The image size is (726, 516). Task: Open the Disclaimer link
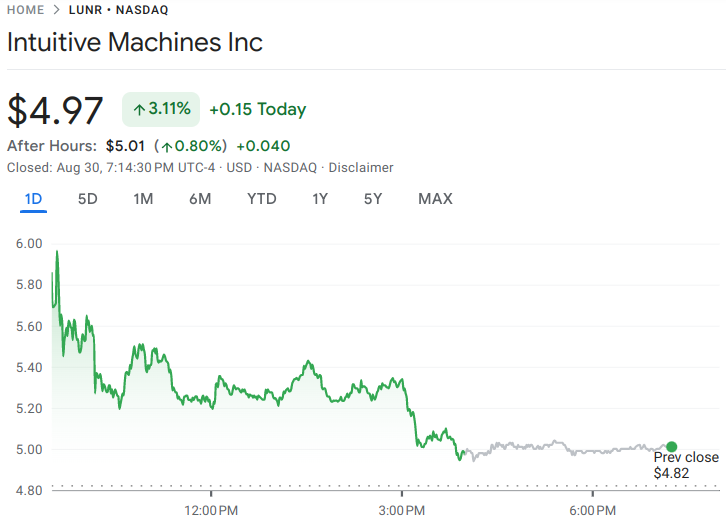click(361, 168)
